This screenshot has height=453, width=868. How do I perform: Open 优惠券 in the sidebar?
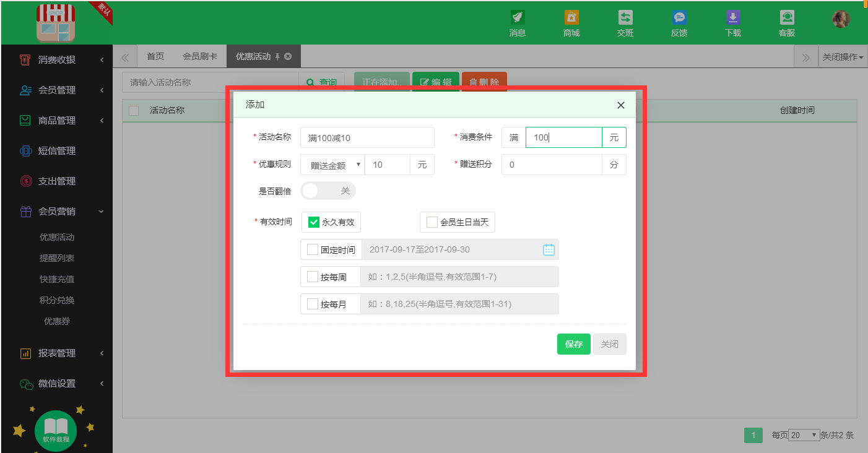(x=57, y=321)
